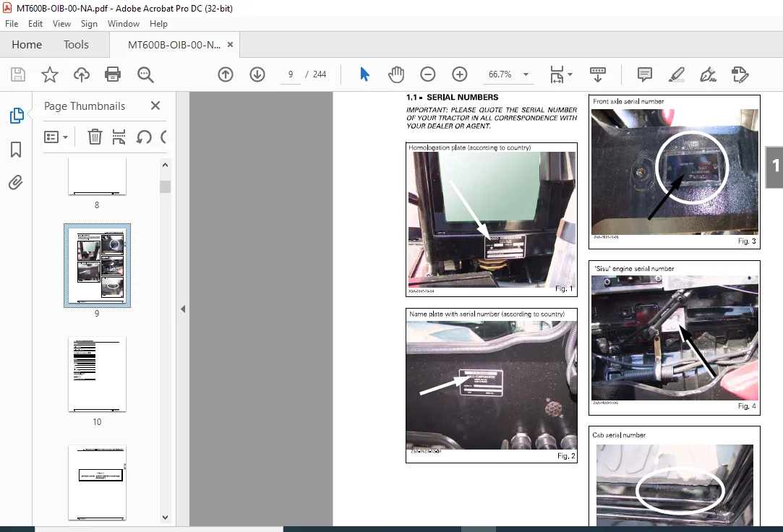Open the Bookmarks panel icon
This screenshot has width=783, height=532.
coord(16,149)
